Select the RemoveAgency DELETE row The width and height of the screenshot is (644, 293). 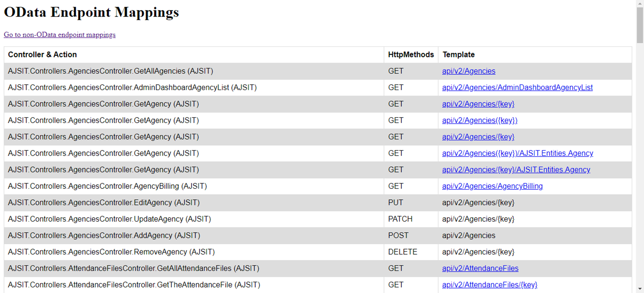tap(192, 252)
